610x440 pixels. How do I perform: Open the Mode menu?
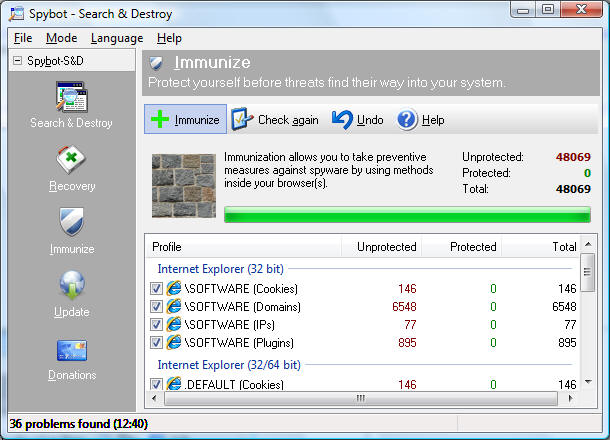[61, 38]
